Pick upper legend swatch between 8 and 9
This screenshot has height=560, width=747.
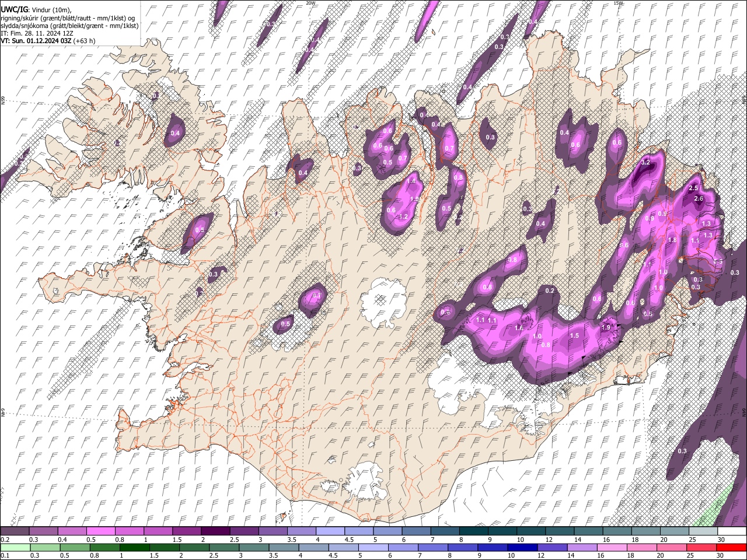473,531
